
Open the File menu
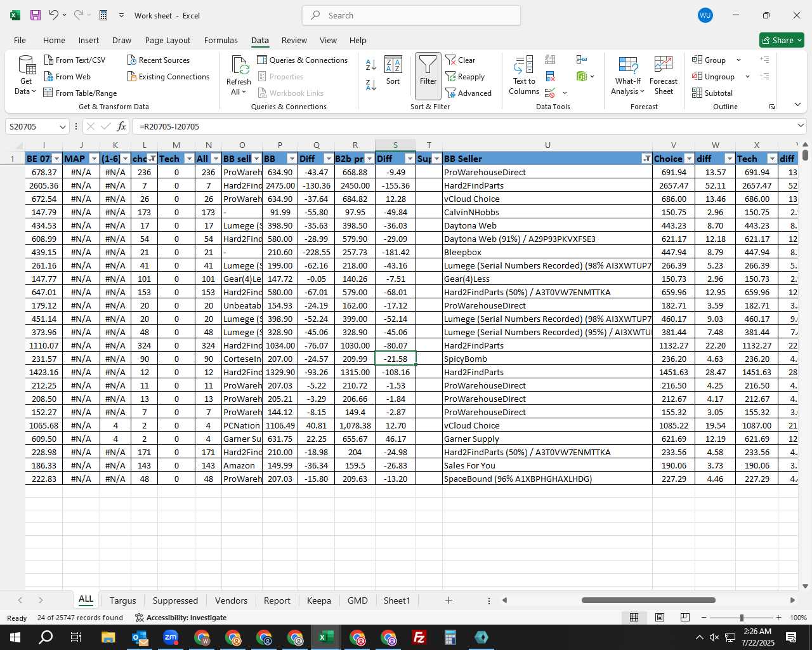pos(20,40)
